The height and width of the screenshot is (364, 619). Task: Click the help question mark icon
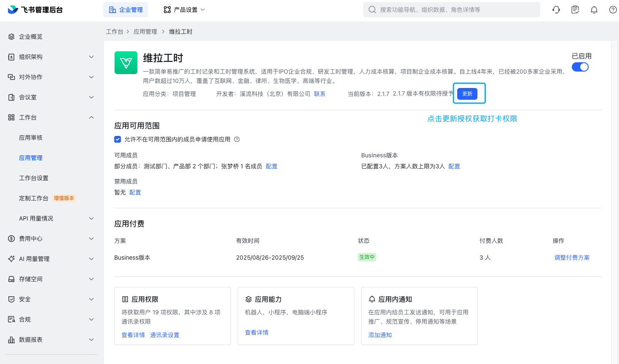click(x=613, y=9)
